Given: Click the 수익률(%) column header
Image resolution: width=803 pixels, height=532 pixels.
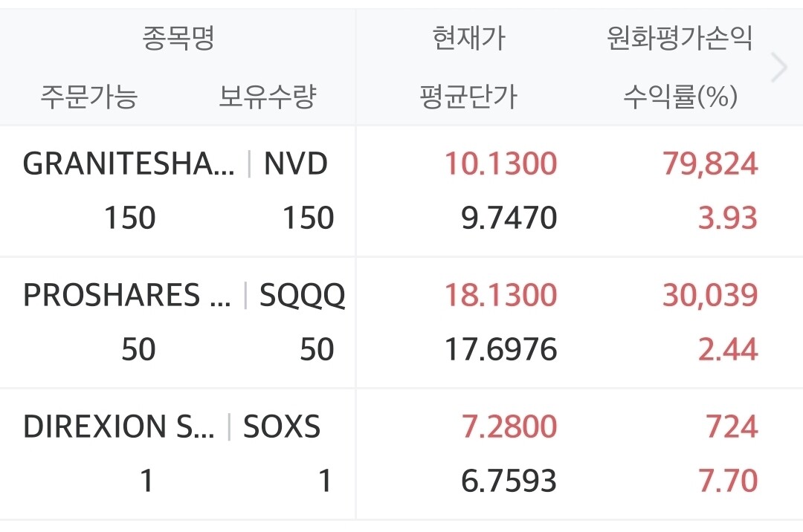Looking at the screenshot, I should tap(680, 96).
